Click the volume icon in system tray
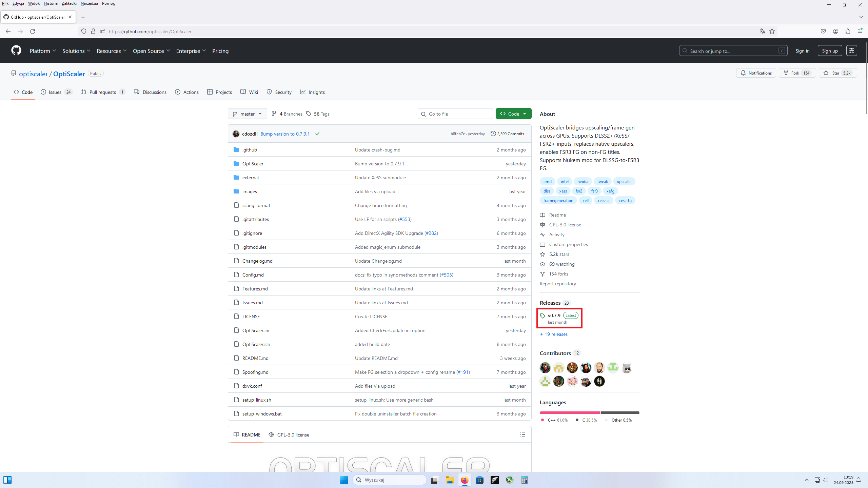This screenshot has height=488, width=868. 825,480
